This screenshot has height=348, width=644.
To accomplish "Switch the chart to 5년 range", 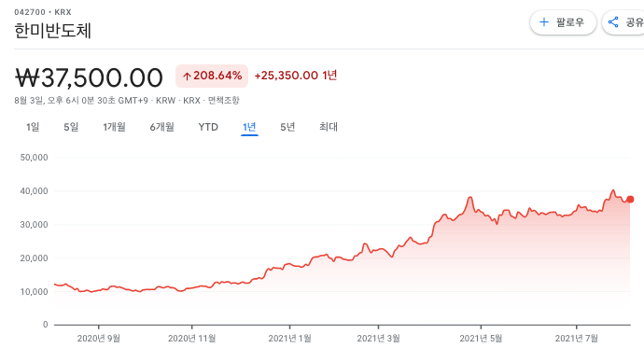I will (287, 127).
